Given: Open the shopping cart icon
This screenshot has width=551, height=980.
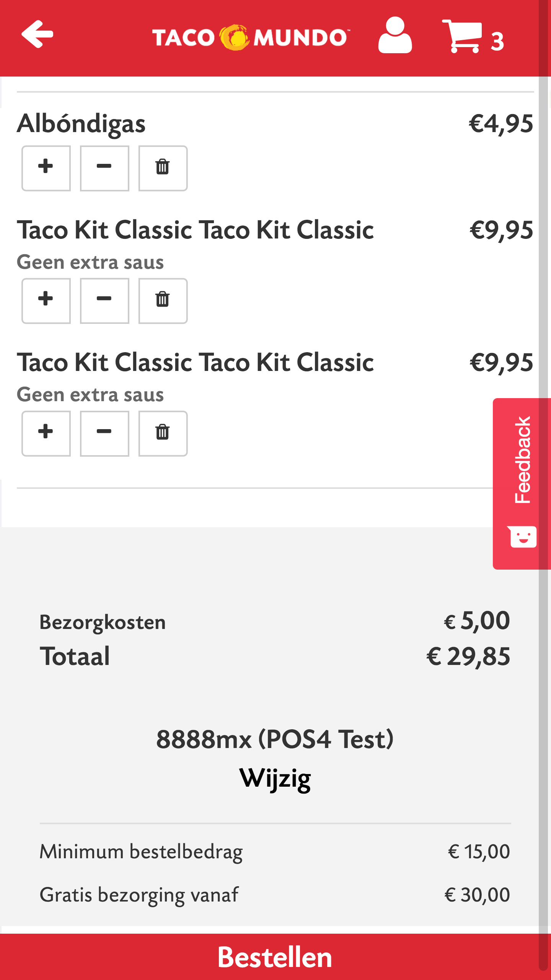Looking at the screenshot, I should (x=462, y=36).
